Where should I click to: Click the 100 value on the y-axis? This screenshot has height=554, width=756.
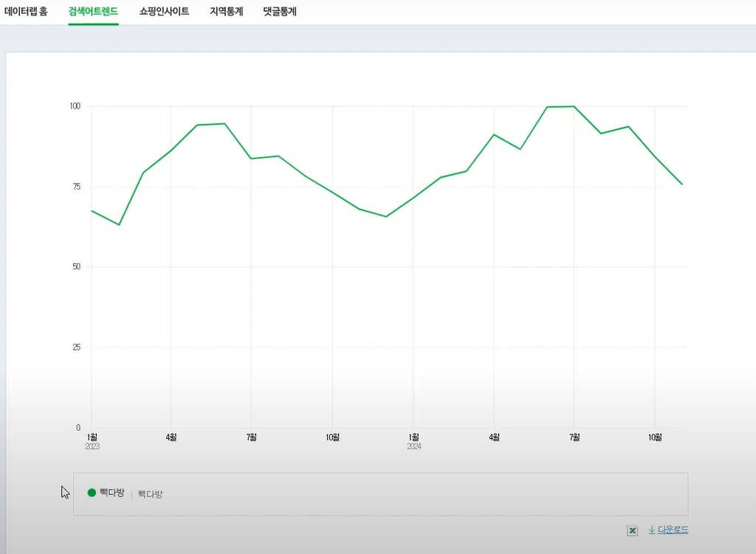[75, 106]
